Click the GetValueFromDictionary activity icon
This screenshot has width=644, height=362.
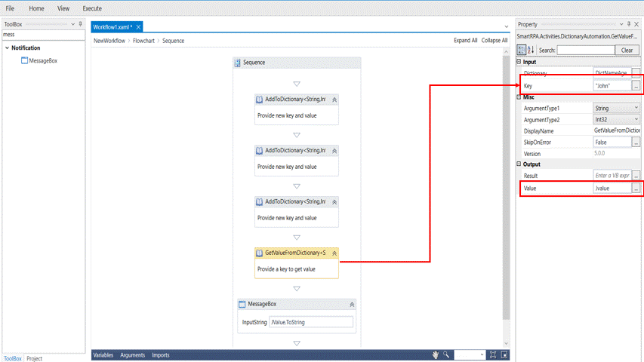click(x=260, y=253)
